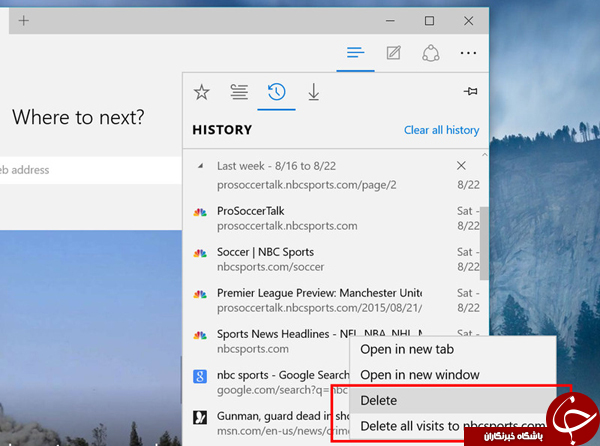Select the History clock tab
This screenshot has width=600, height=446.
pos(276,92)
